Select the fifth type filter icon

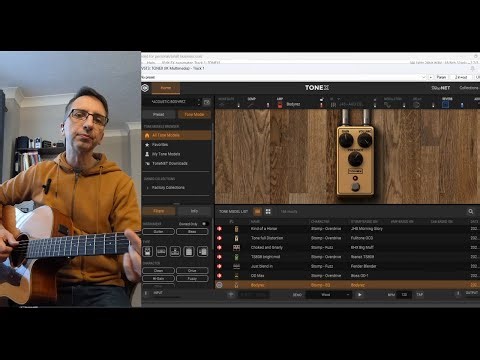click(202, 251)
